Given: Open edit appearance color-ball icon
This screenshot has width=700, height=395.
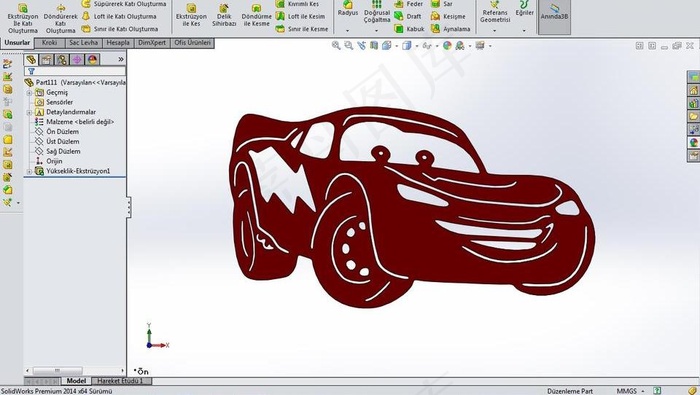Looking at the screenshot, I should coord(447,46).
